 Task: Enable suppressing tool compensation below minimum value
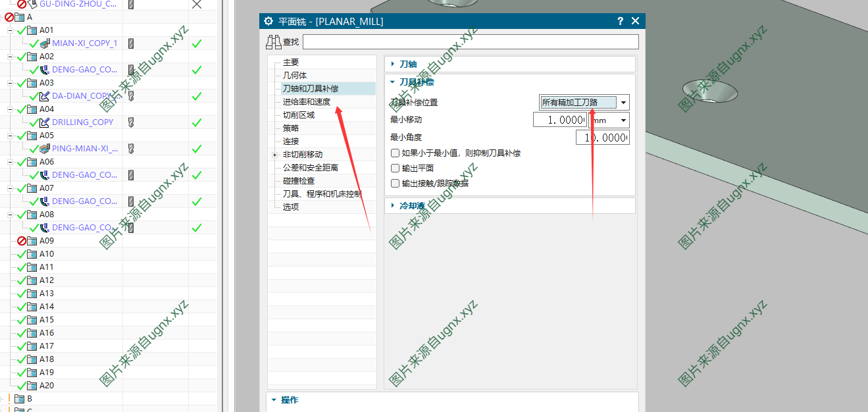(395, 153)
